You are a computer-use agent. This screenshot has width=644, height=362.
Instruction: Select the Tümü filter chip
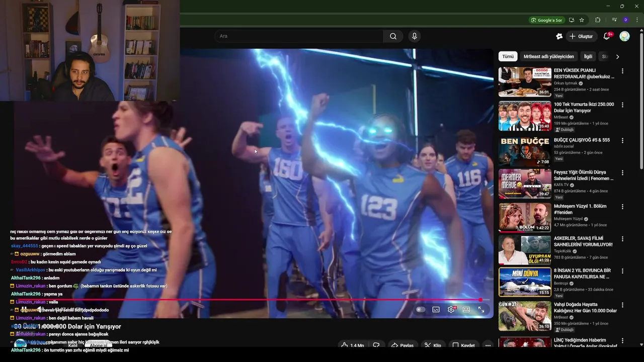coord(508,57)
